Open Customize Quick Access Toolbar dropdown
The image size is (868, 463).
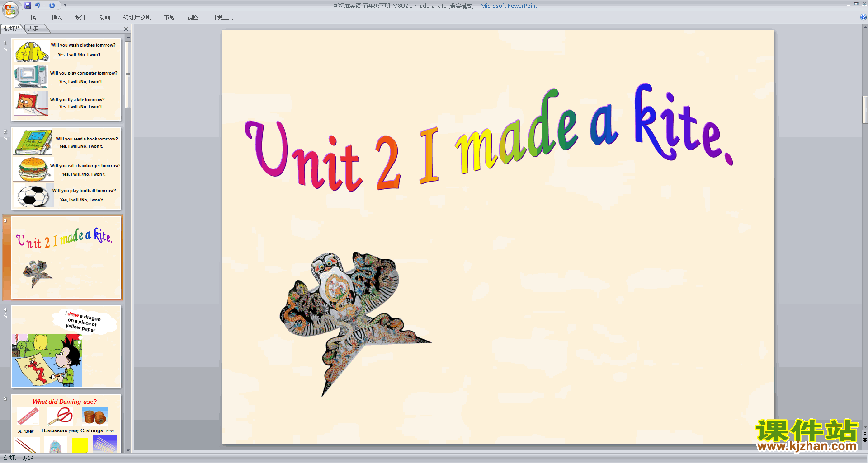click(65, 5)
